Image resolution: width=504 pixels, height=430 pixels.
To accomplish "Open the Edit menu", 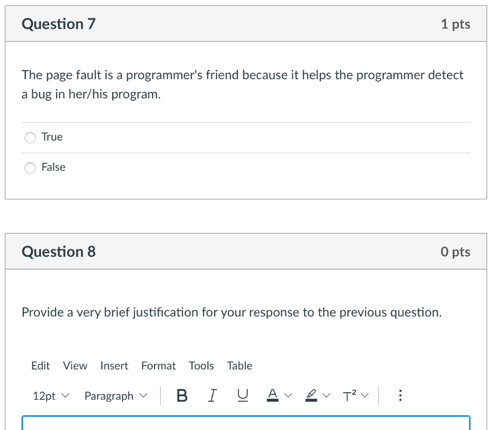I will point(40,366).
